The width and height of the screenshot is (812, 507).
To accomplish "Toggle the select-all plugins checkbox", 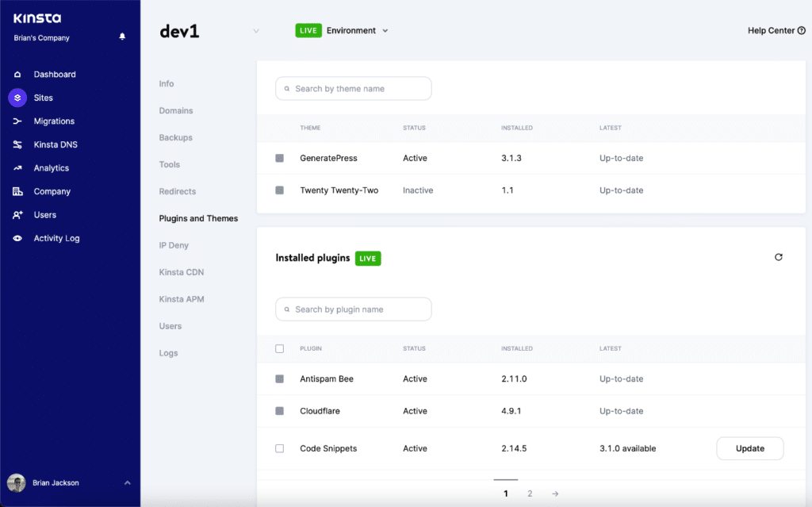I will point(280,348).
